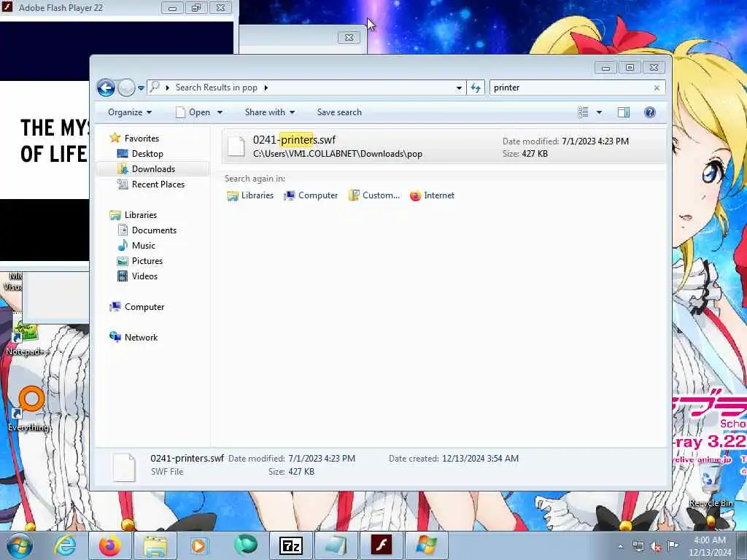
Task: Go back with the Explorer Back arrow
Action: [x=106, y=87]
